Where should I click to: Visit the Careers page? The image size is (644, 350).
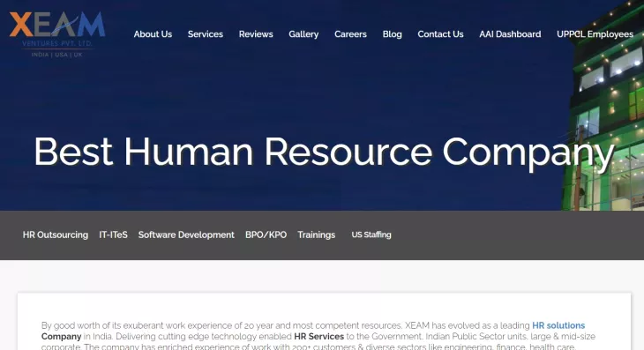click(350, 34)
